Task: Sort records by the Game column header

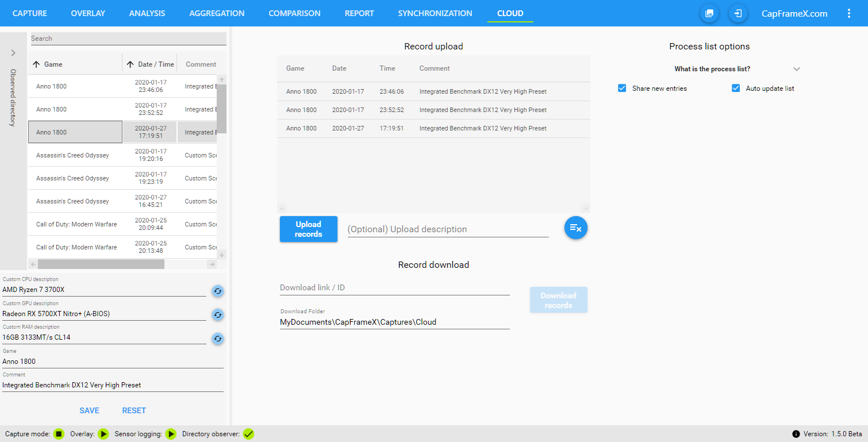Action: [53, 64]
